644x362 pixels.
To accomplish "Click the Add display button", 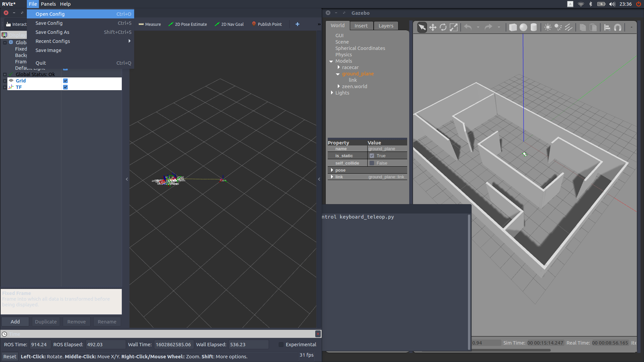I will coord(15,322).
